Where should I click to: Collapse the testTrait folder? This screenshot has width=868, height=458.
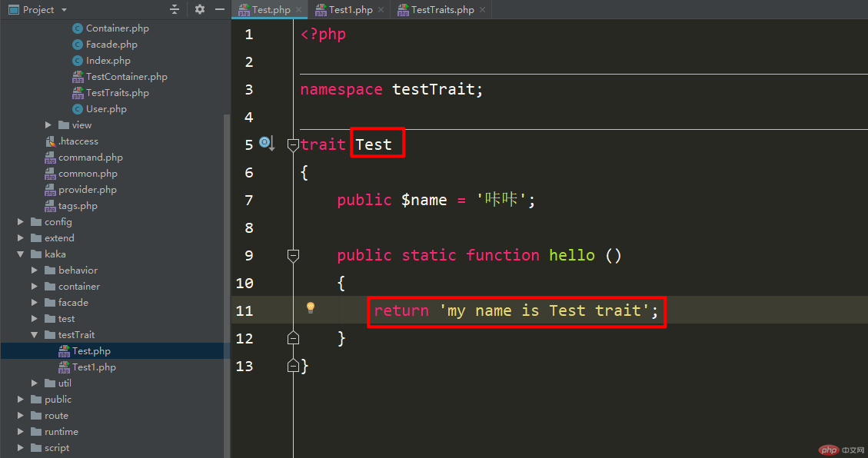click(x=35, y=334)
